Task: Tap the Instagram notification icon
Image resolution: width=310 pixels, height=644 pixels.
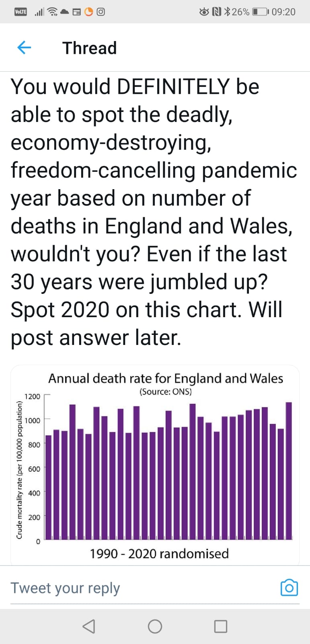Action: pos(101,12)
